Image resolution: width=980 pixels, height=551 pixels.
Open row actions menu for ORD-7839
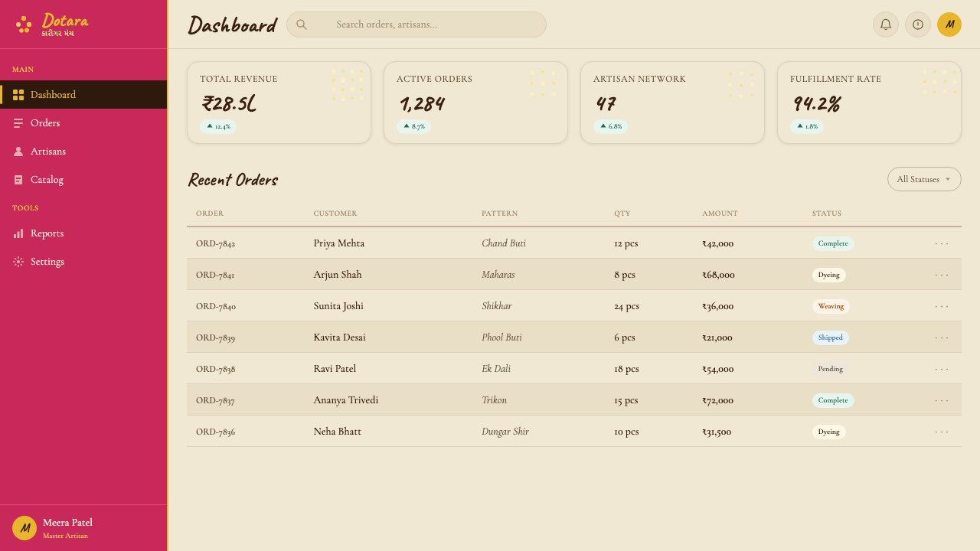(942, 337)
